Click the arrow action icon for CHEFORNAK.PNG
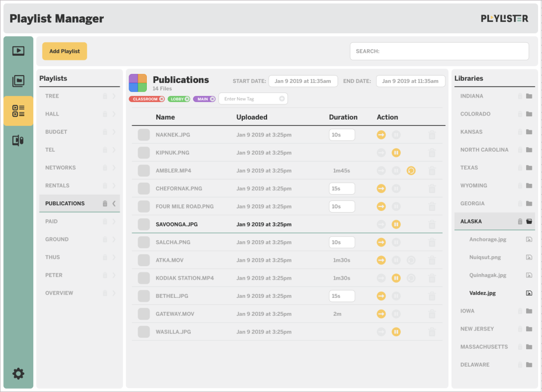Image resolution: width=542 pixels, height=392 pixels. [x=381, y=188]
